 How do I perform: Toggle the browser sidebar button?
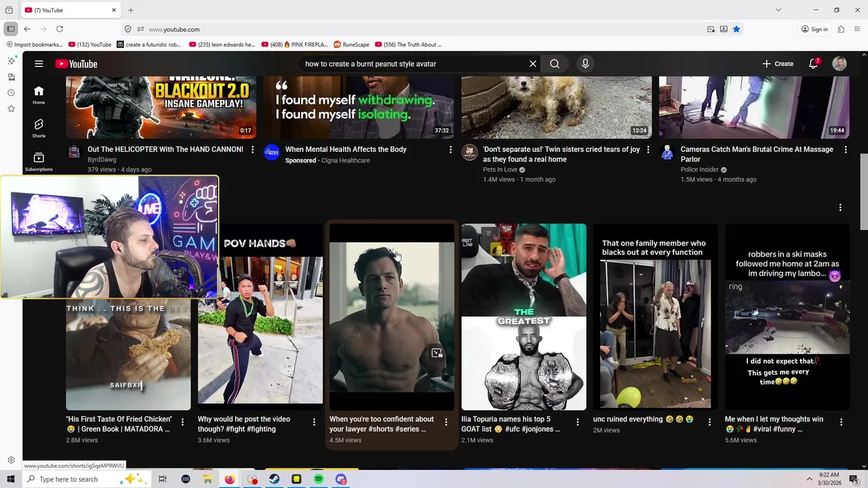pos(11,29)
